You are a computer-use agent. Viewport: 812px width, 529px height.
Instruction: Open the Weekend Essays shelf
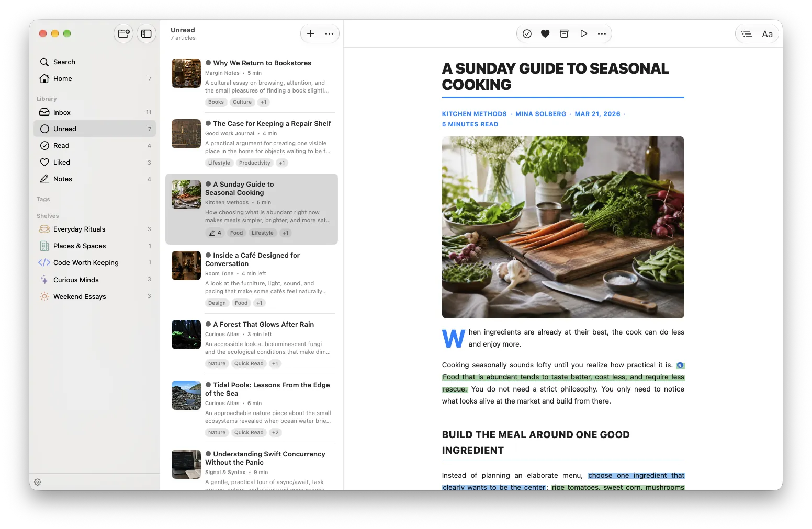point(95,296)
